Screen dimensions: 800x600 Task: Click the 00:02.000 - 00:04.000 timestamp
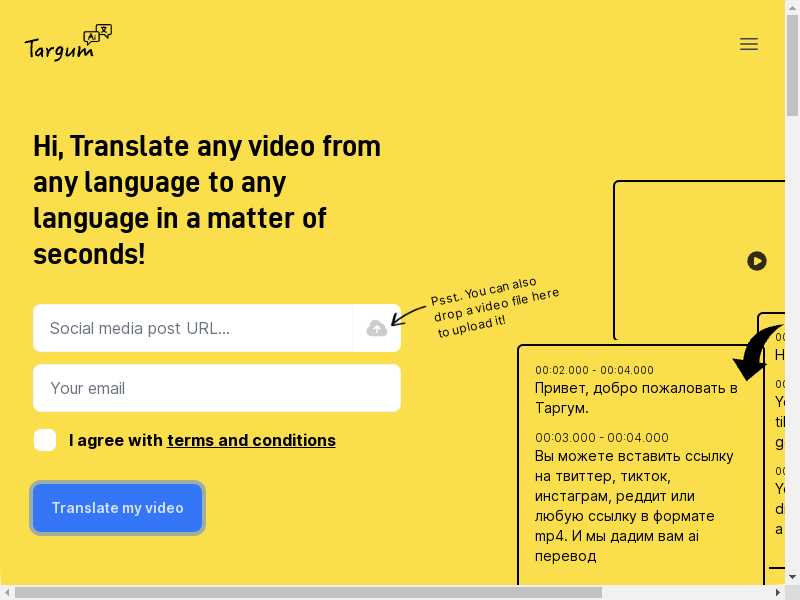click(594, 370)
